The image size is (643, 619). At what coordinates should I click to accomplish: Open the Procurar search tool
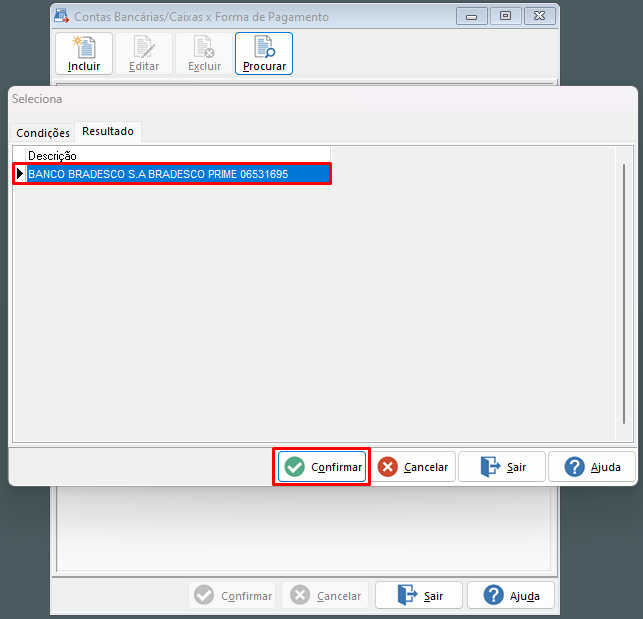[264, 54]
